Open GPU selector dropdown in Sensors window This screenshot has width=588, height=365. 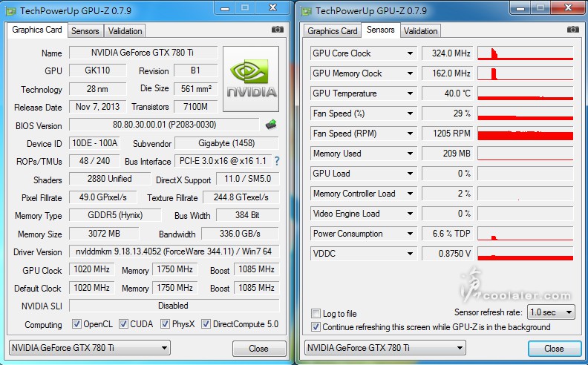coord(385,348)
